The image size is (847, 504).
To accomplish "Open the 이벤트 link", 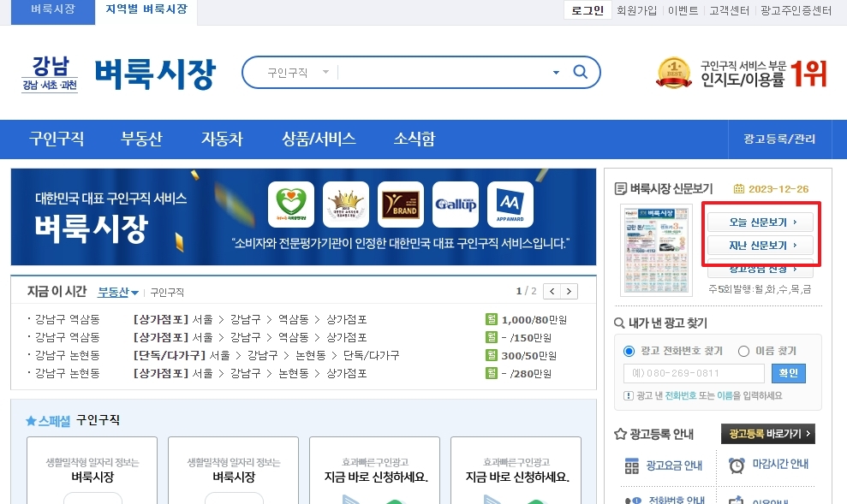I will 683,10.
